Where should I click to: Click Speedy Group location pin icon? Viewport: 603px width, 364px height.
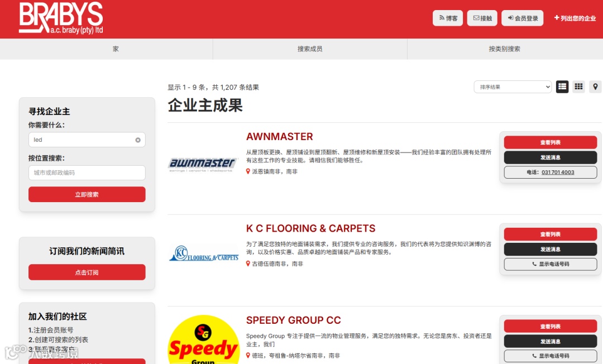[248, 356]
